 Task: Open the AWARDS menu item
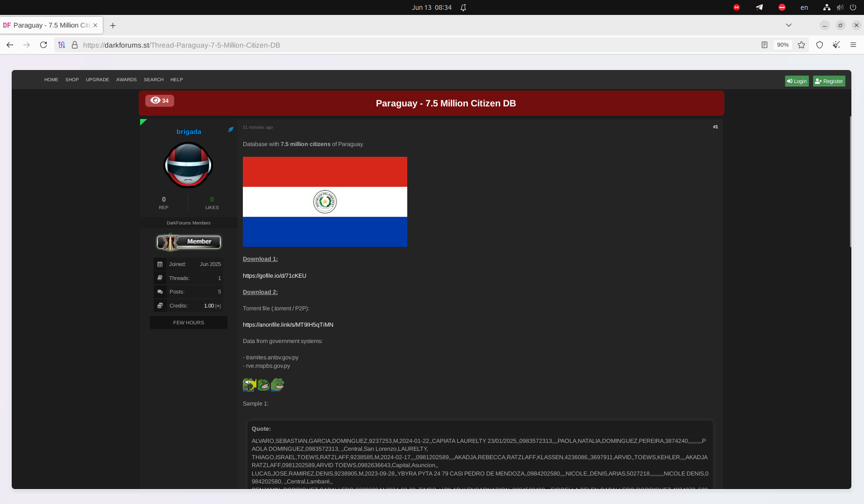tap(127, 80)
